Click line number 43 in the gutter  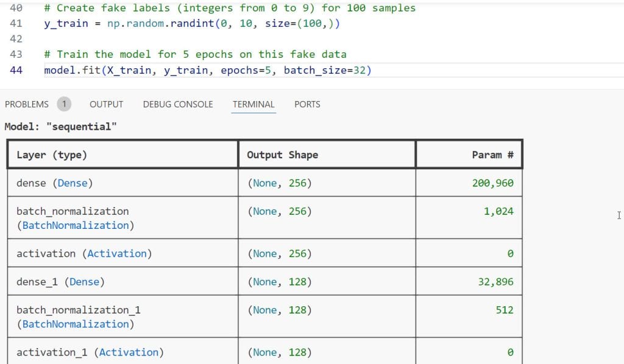[16, 54]
